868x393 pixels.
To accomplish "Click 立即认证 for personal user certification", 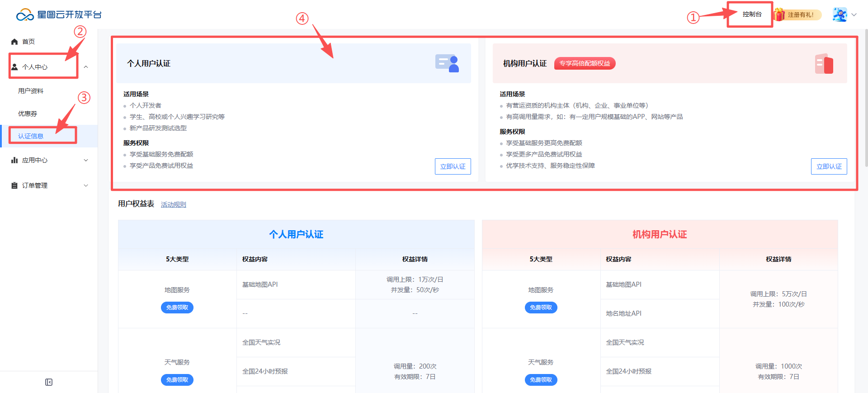I will (453, 166).
